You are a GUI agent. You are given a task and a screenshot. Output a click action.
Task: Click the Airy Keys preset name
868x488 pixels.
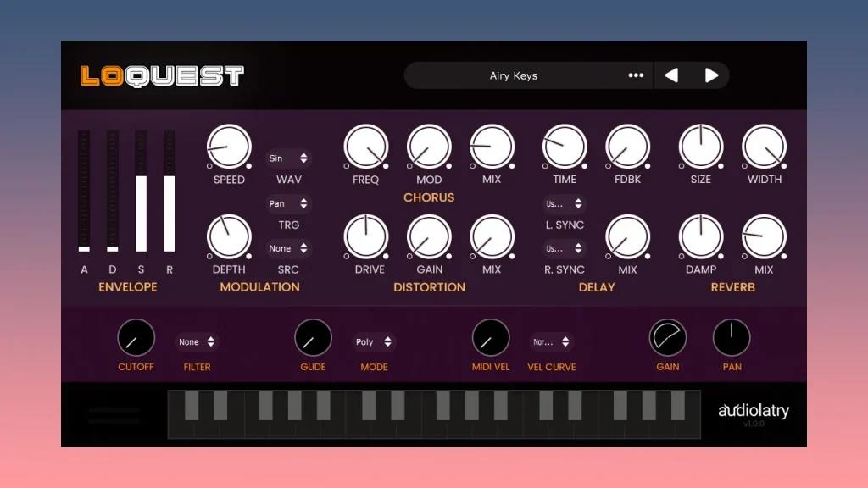pyautogui.click(x=513, y=75)
